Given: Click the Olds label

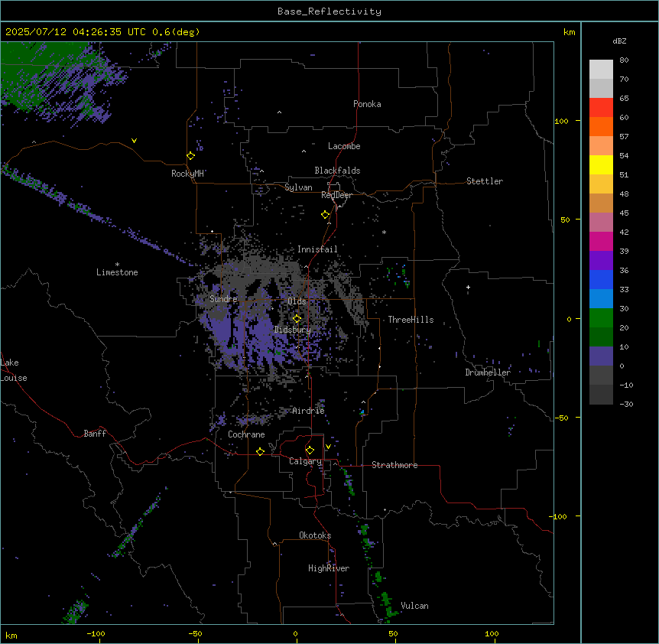Looking at the screenshot, I should (x=297, y=301).
